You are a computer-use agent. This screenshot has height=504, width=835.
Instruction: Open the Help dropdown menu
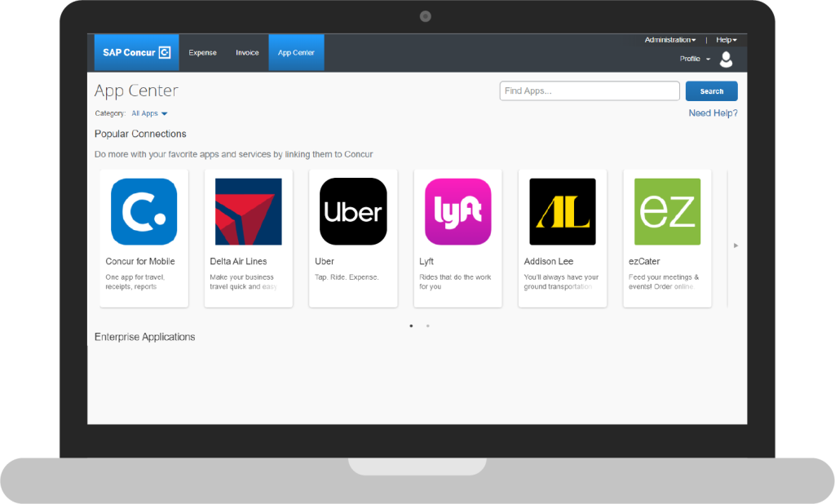pyautogui.click(x=727, y=40)
